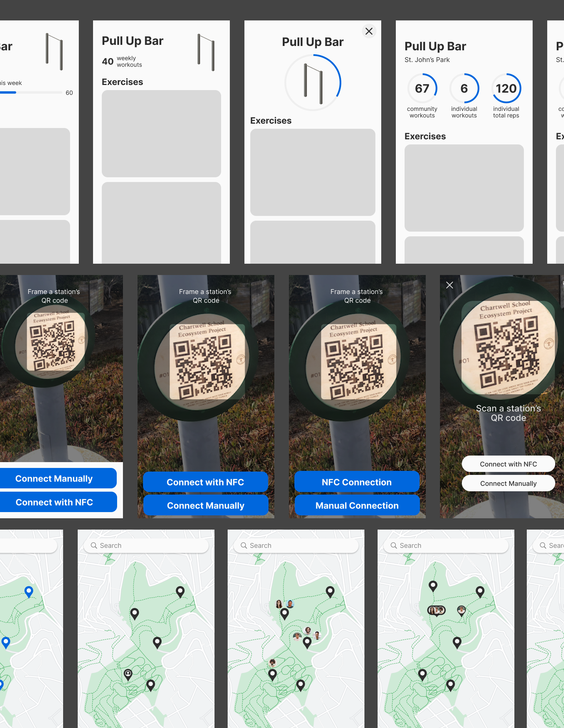Image resolution: width=564 pixels, height=728 pixels.
Task: Tap blue Connect with NFC above Connect Manually
Action: click(x=205, y=482)
